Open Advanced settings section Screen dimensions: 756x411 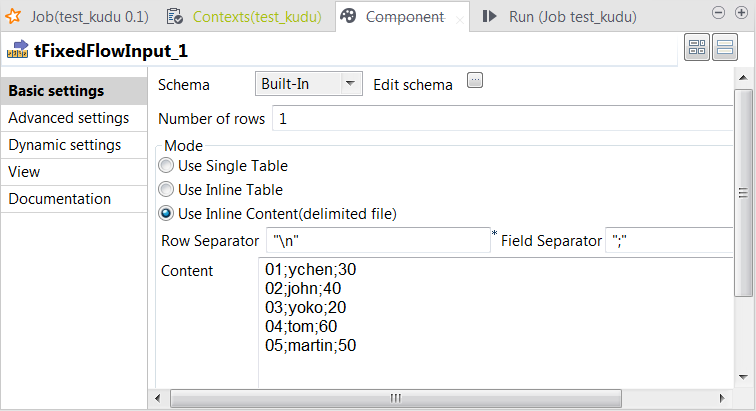coord(68,118)
